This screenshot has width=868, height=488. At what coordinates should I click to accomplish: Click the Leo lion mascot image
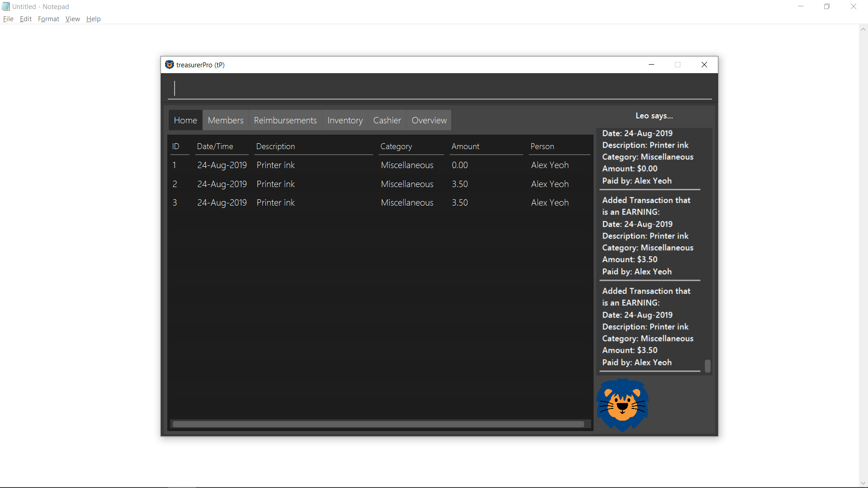pyautogui.click(x=623, y=405)
